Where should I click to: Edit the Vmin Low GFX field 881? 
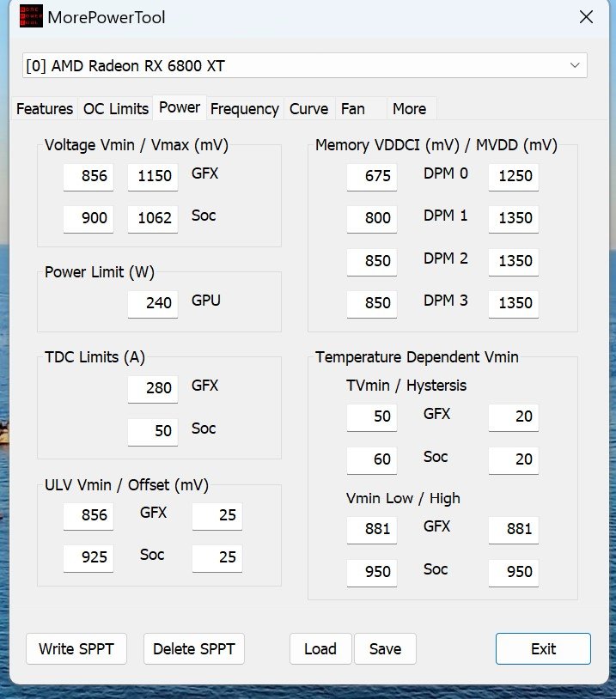(x=371, y=530)
